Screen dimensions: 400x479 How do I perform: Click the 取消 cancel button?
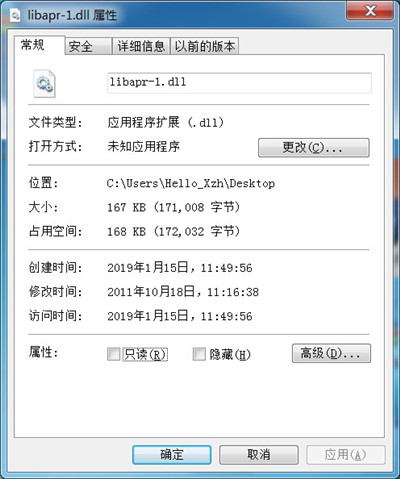(259, 454)
